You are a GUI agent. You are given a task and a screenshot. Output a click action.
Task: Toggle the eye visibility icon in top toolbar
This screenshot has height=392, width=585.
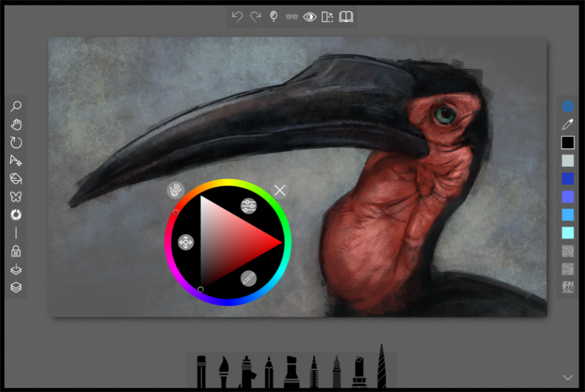click(310, 17)
